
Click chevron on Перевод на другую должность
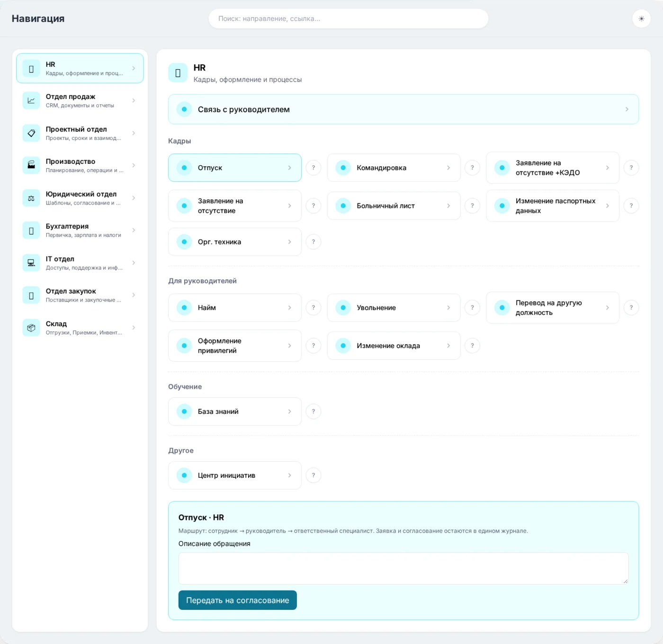point(608,308)
